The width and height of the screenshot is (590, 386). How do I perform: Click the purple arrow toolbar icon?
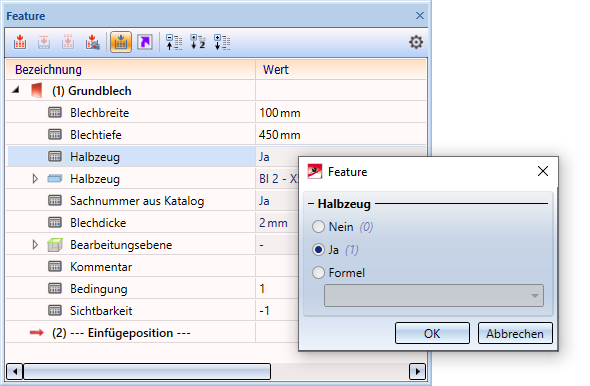point(145,42)
